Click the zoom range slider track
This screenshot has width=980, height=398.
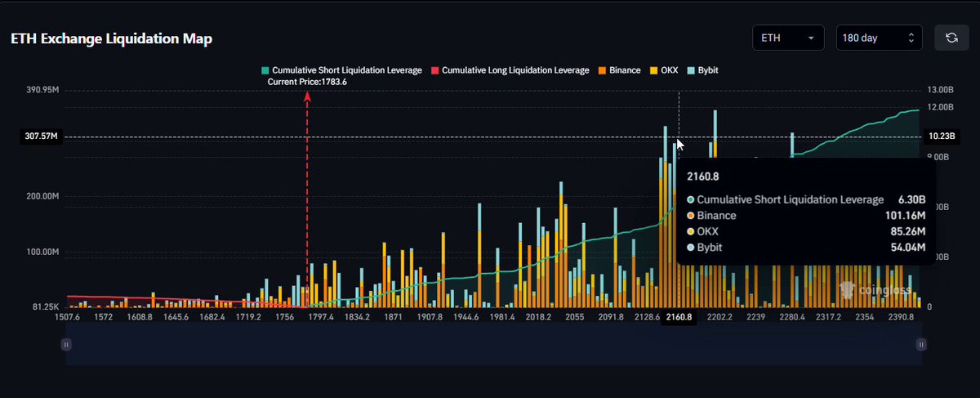[x=493, y=345]
